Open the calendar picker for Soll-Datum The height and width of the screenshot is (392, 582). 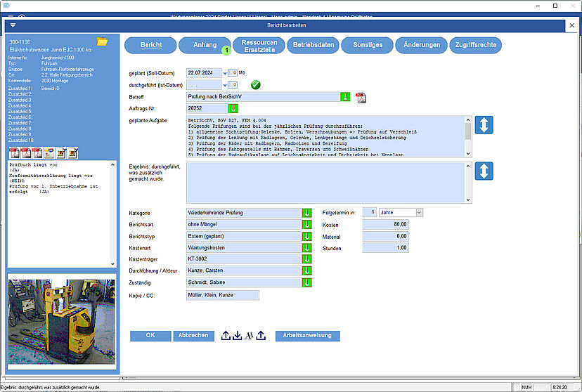point(226,72)
